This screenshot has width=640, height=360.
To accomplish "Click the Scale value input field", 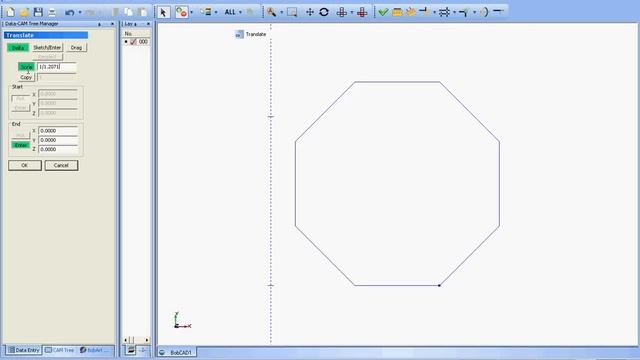I will pyautogui.click(x=57, y=67).
